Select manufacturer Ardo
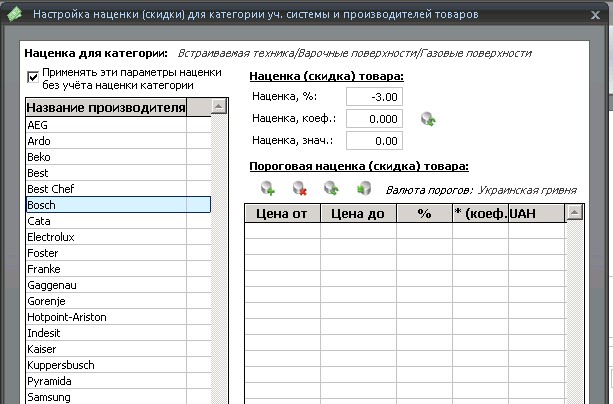Image resolution: width=613 pixels, height=404 pixels. (118, 141)
